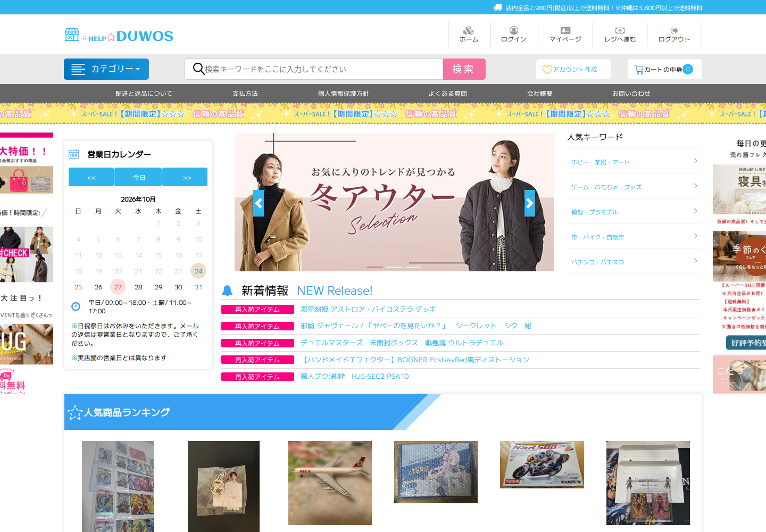Click the clock icon by business hours

click(76, 306)
